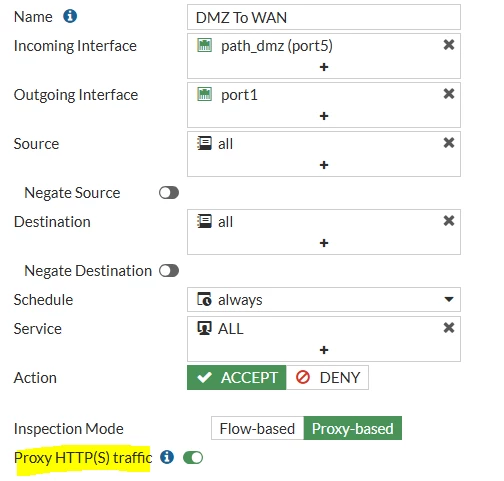Image resolution: width=504 pixels, height=481 pixels.
Task: Enable the Negate Destination toggle
Action: point(169,271)
